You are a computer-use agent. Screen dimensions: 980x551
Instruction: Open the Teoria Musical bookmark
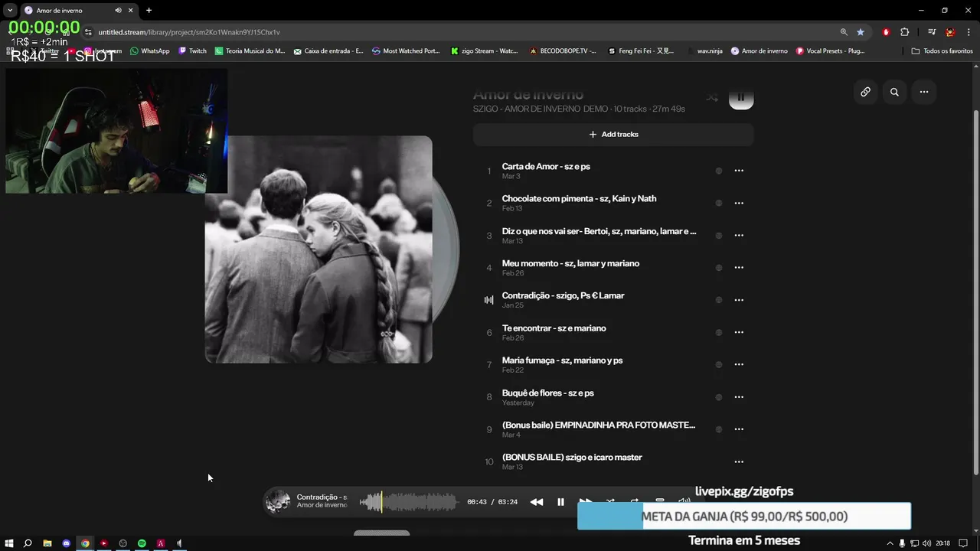point(250,51)
